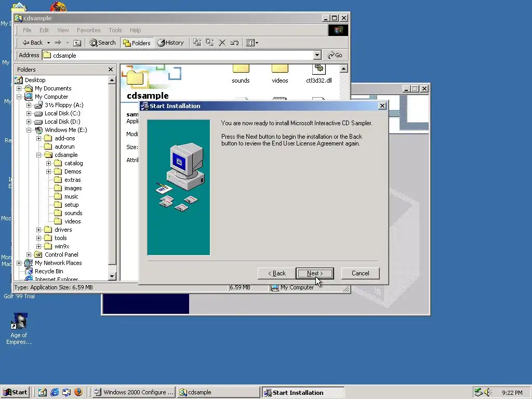Toggle the Folders pane button
Image resolution: width=532 pixels, height=399 pixels.
137,43
